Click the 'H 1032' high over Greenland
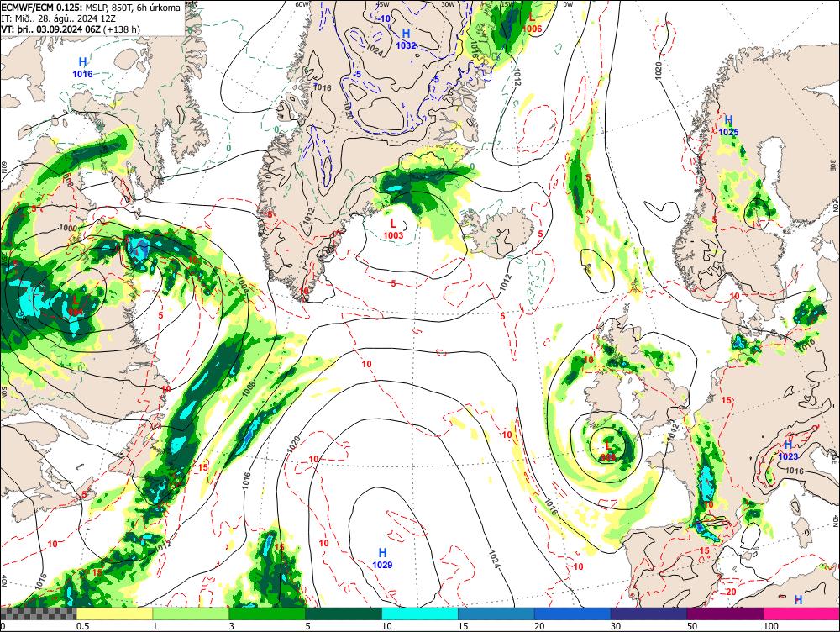The height and width of the screenshot is (632, 840). (x=406, y=39)
